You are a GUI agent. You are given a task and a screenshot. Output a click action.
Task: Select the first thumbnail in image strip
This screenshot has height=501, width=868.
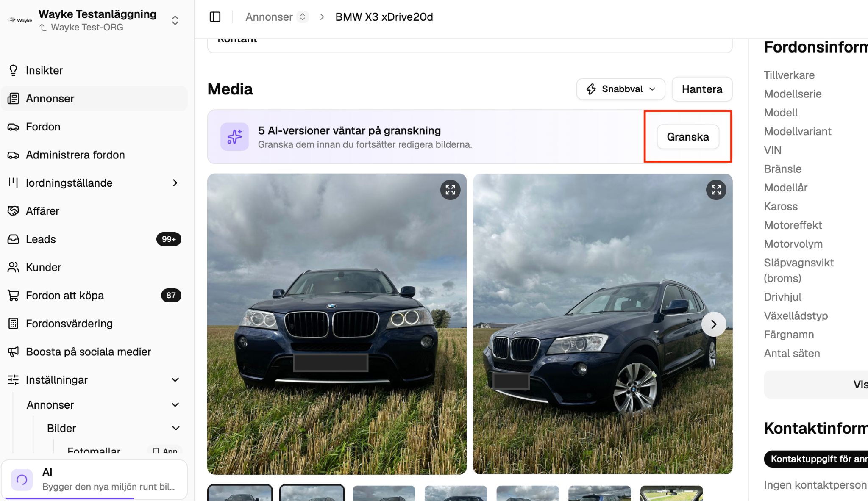coord(240,493)
